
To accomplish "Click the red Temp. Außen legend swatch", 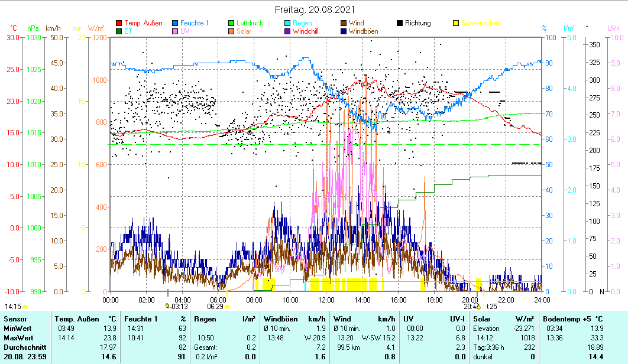I will click(x=119, y=23).
